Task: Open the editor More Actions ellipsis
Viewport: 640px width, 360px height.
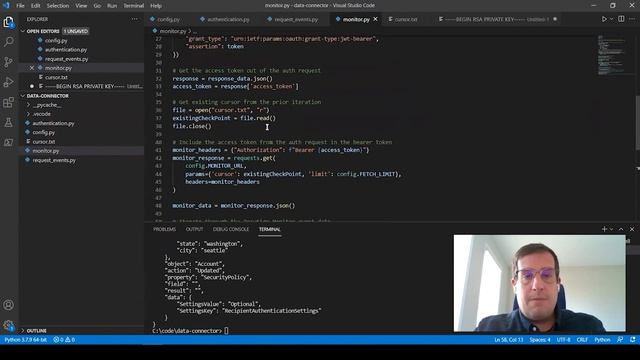Action: point(632,19)
